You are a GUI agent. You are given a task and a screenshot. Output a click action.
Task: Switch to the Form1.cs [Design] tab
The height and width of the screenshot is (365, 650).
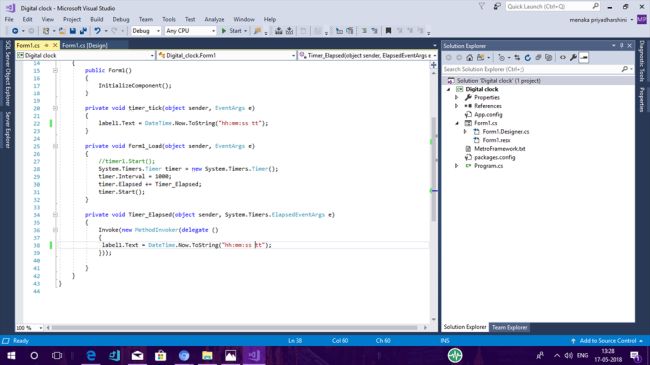tap(85, 45)
